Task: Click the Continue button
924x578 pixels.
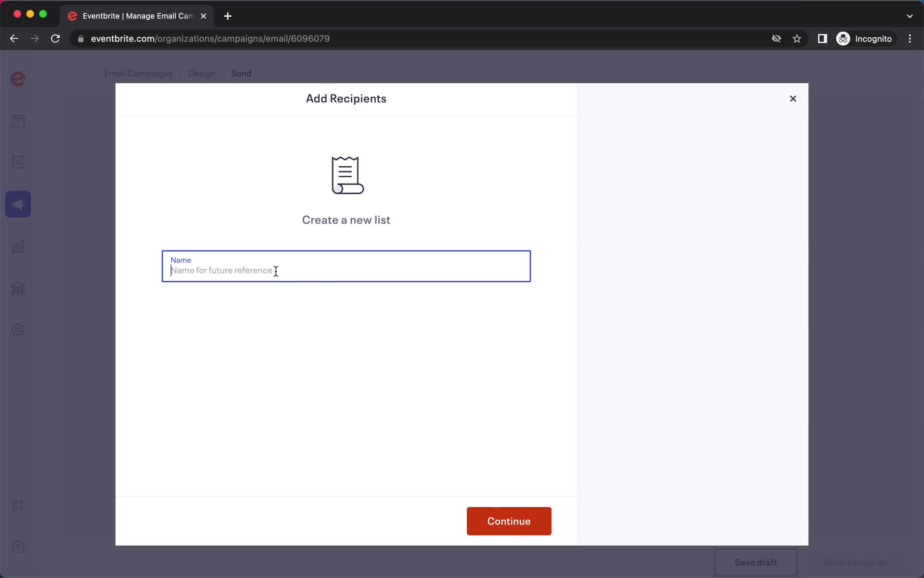Action: coord(509,521)
